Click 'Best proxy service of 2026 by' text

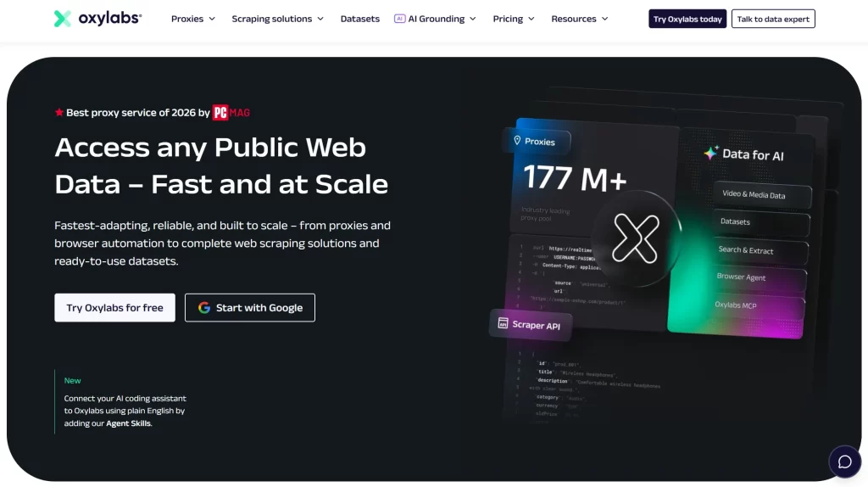[138, 113]
